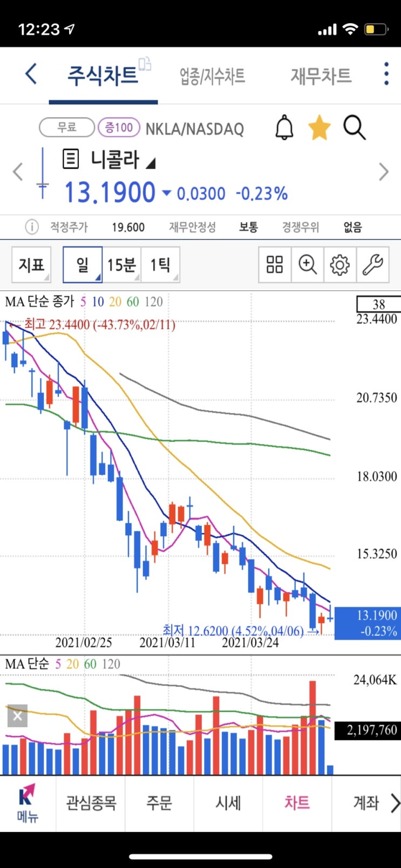Click the MA 120 legend on price chart

tap(154, 302)
